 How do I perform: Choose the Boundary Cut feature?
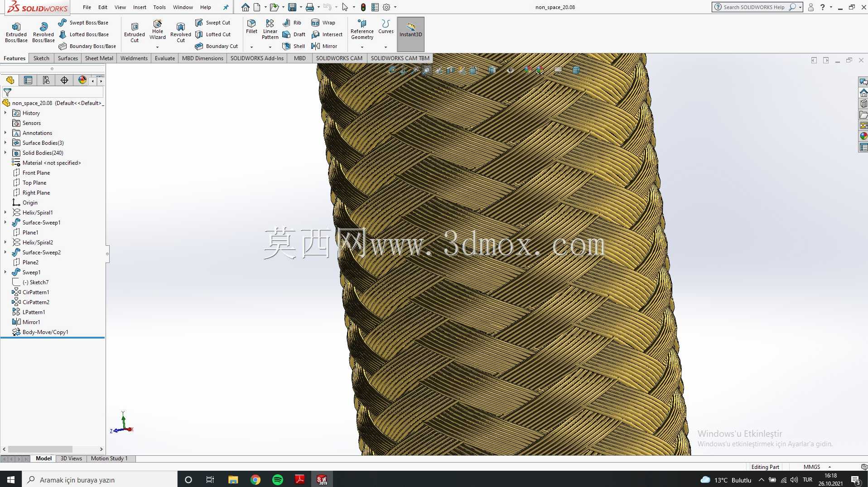coord(216,46)
